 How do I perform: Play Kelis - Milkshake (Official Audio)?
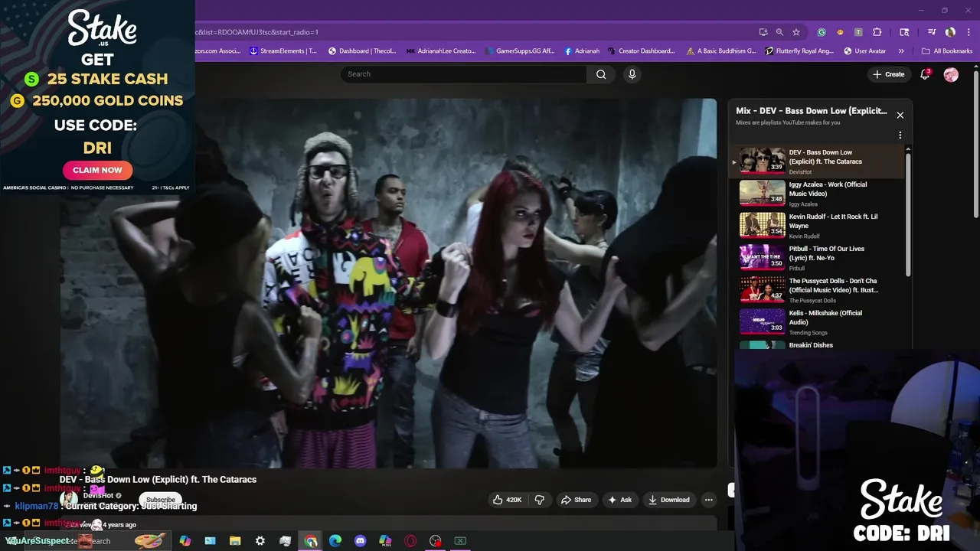coord(816,322)
